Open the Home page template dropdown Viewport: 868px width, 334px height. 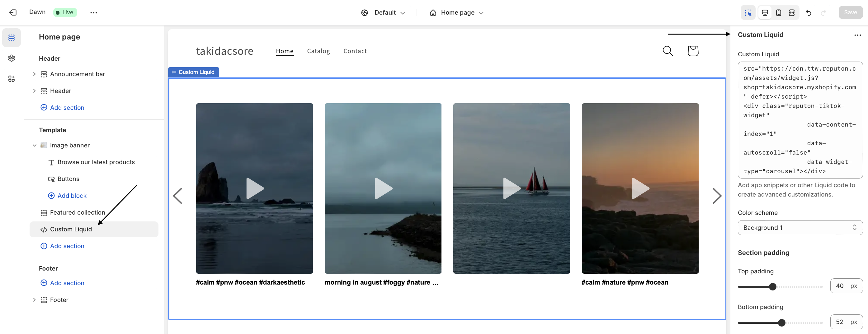coord(457,13)
